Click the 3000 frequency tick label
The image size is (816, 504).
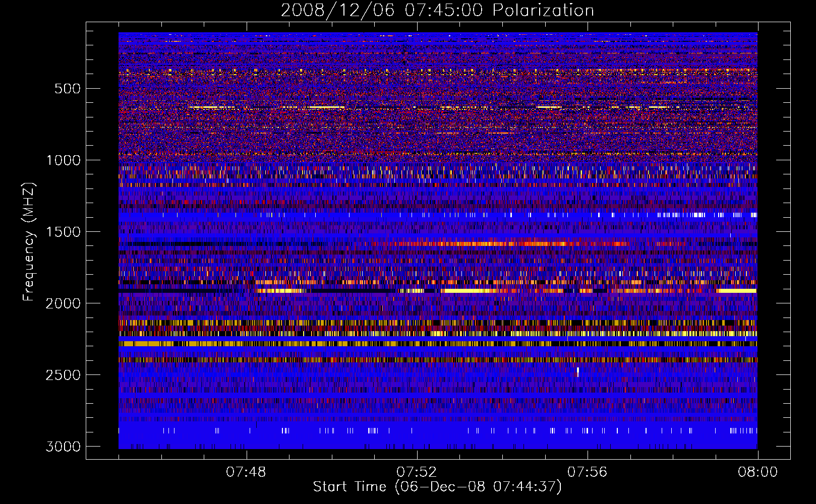[x=64, y=447]
